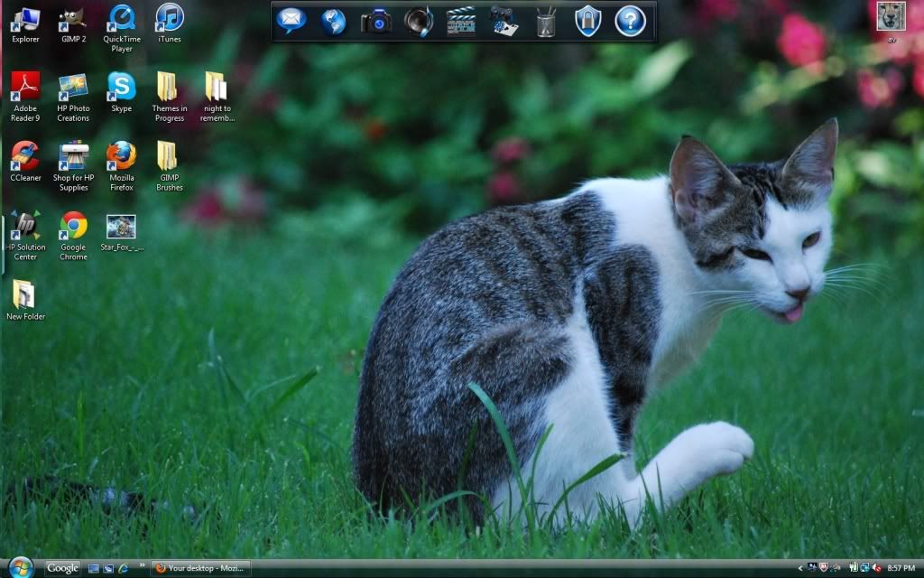Click the Google search box in taskbar
The height and width of the screenshot is (578, 924).
(63, 568)
